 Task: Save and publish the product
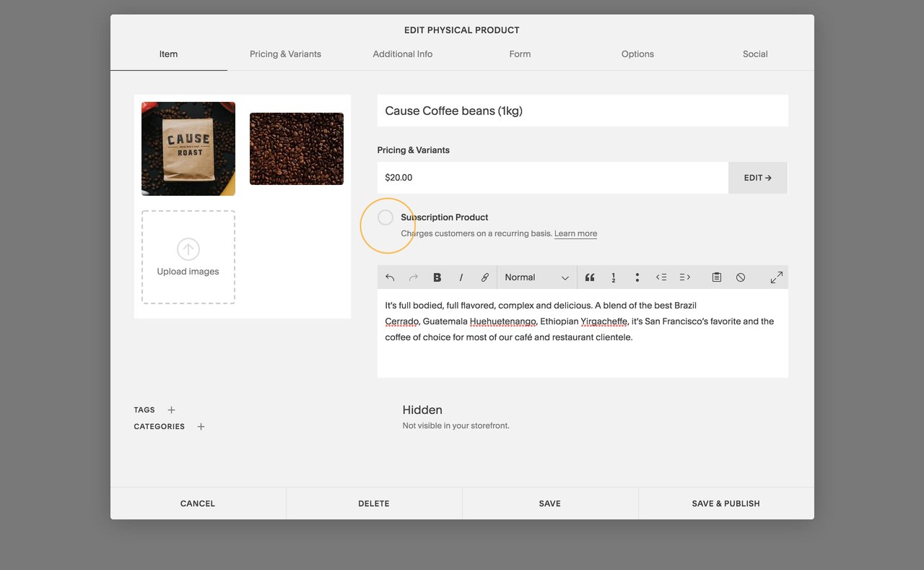725,503
